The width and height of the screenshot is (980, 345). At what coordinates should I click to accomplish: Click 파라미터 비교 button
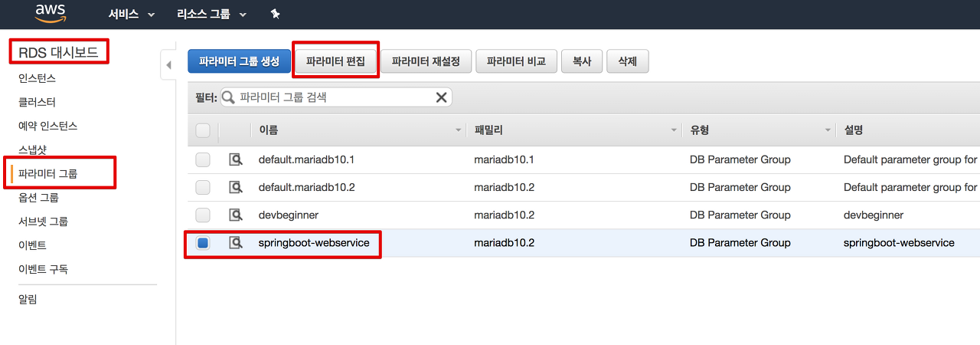[x=516, y=61]
